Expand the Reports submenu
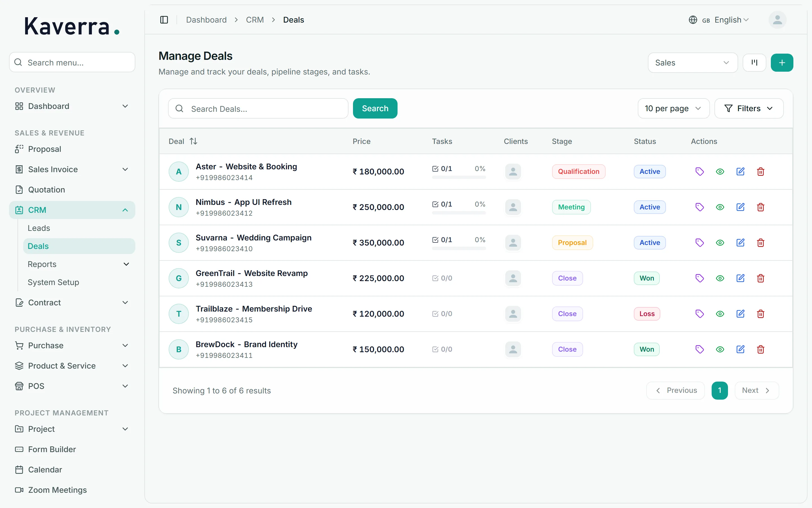The width and height of the screenshot is (812, 508). click(x=79, y=264)
